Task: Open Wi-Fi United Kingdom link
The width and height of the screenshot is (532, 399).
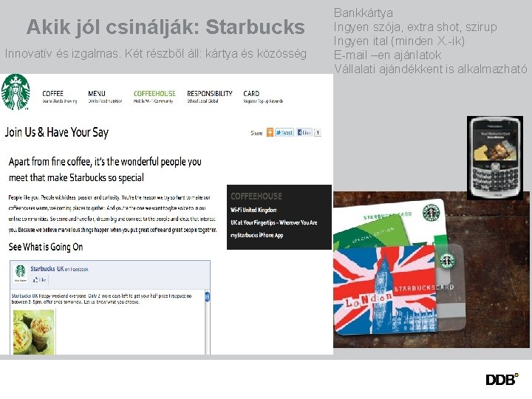Action: click(x=253, y=210)
